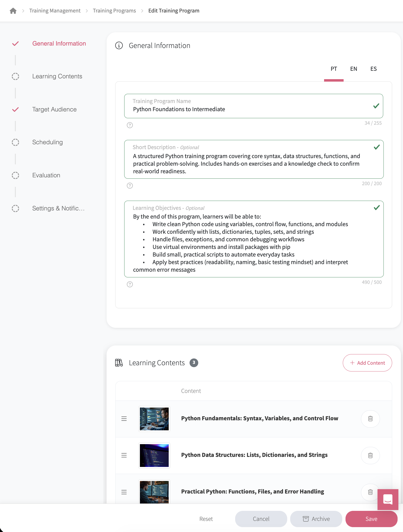This screenshot has width=403, height=532.
Task: Click the Add Content button
Action: click(367, 363)
